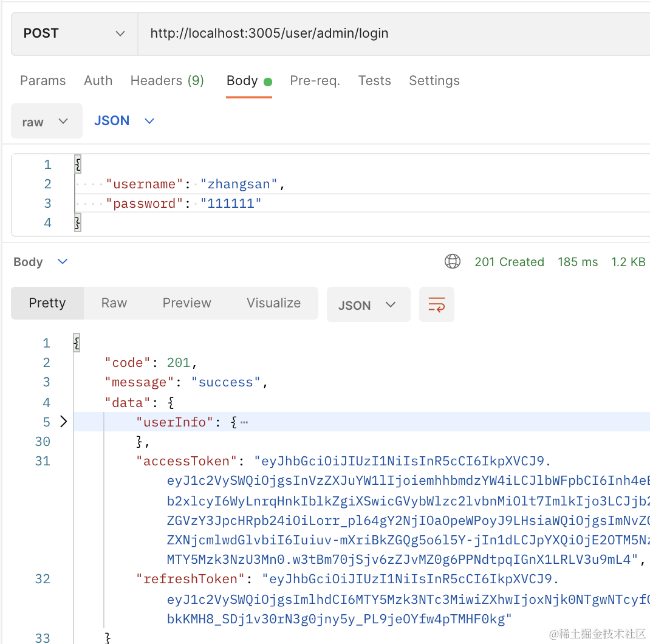This screenshot has height=644, width=650.
Task: Open the POST method dropdown
Action: (74, 33)
